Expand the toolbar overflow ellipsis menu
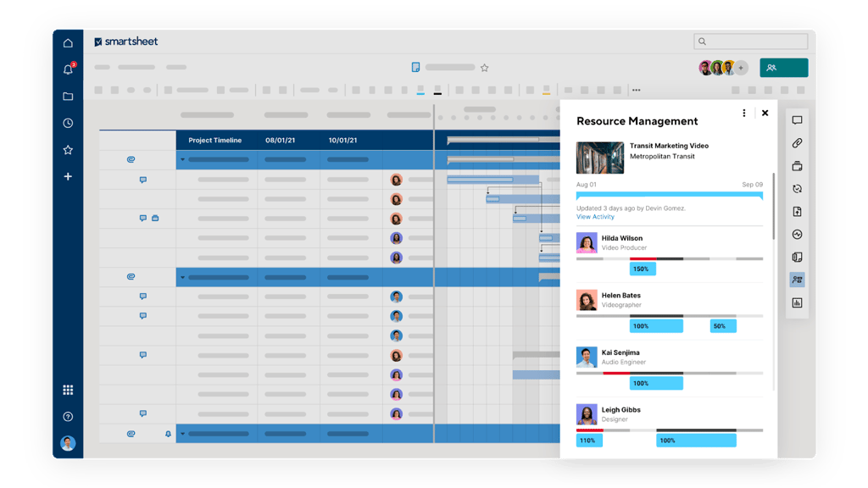Screen dimensions: 868x488 (x=637, y=88)
